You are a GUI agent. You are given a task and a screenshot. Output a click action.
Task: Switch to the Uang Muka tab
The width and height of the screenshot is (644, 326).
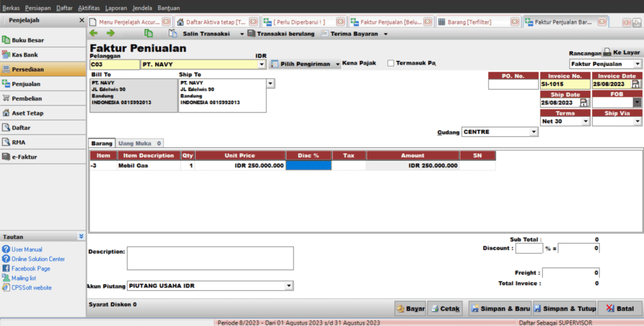(x=139, y=143)
